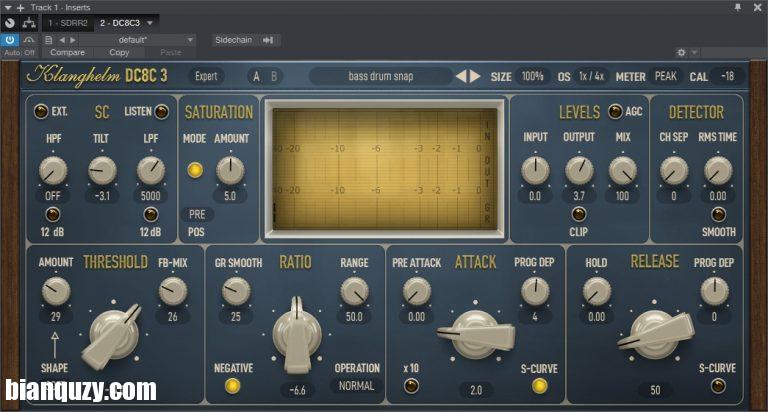The image size is (768, 412).
Task: Click the release value field 50
Action: tap(655, 390)
